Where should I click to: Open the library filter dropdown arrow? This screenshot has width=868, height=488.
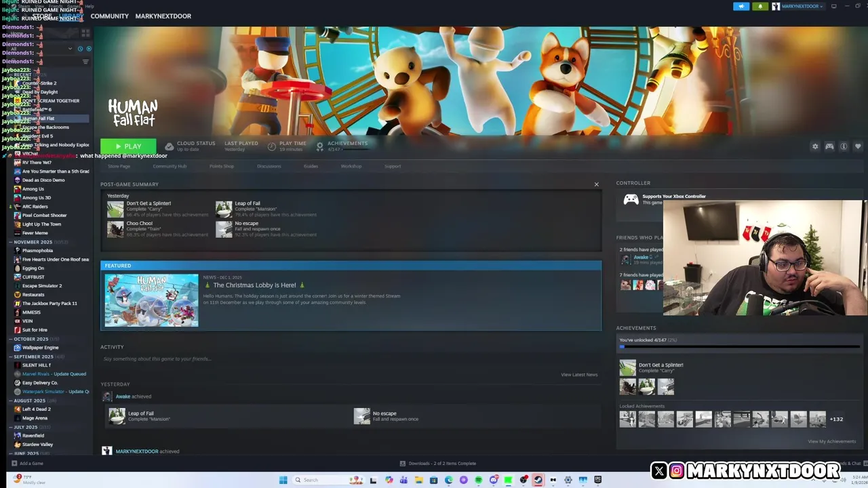pos(70,49)
